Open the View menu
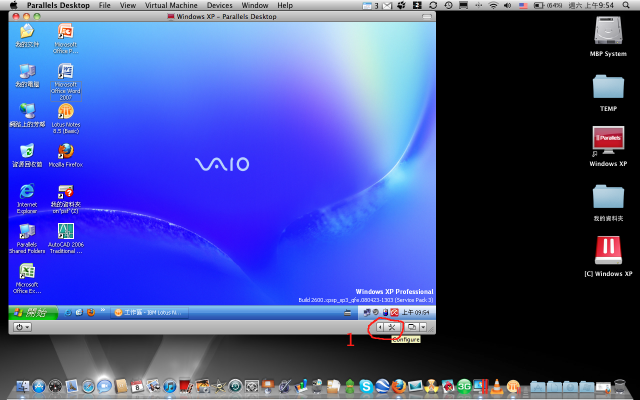Viewport: 640px width, 400px height. click(x=128, y=5)
